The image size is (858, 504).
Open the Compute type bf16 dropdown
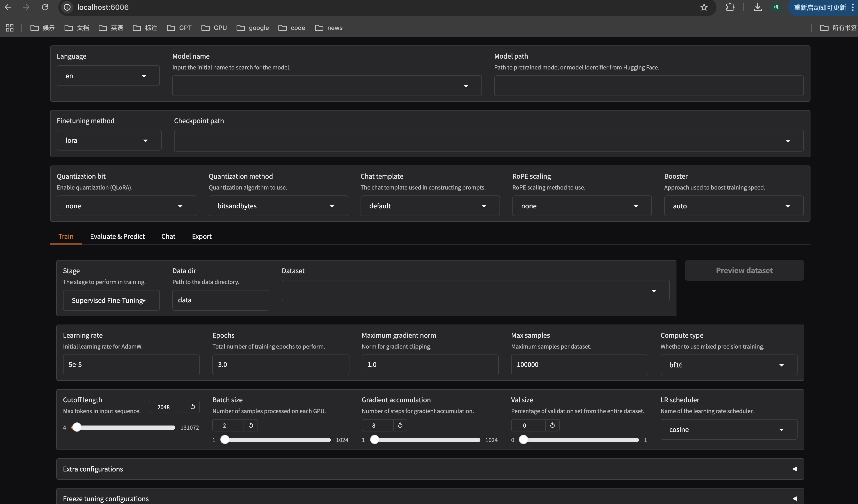coord(729,365)
